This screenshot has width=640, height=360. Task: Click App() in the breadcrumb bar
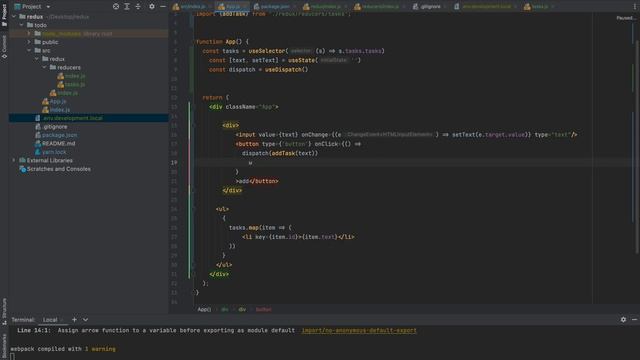(x=204, y=309)
